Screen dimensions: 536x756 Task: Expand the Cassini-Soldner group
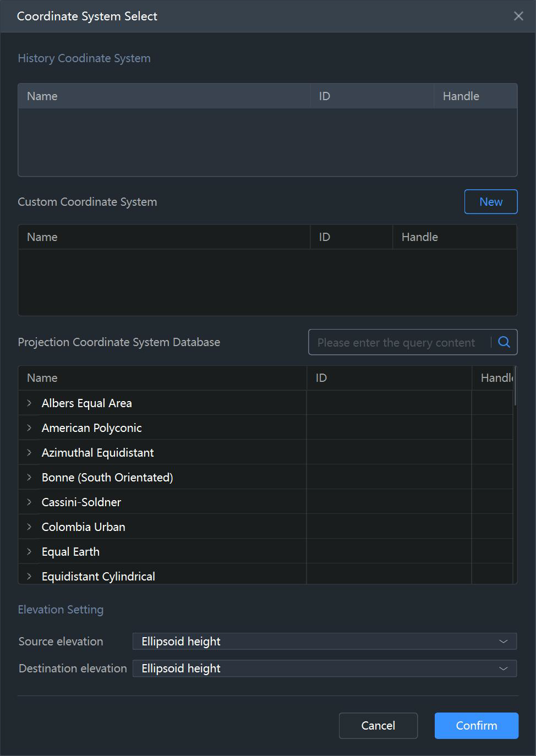point(29,502)
